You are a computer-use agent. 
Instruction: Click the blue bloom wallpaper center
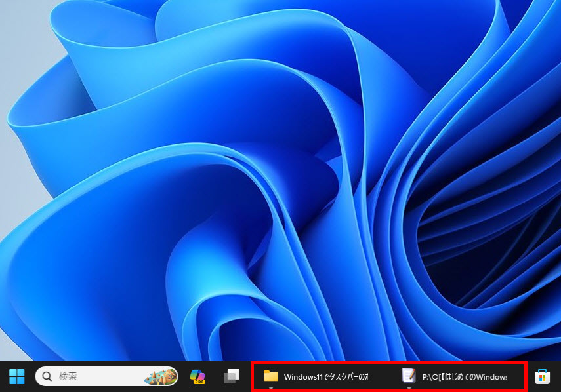coord(282,184)
